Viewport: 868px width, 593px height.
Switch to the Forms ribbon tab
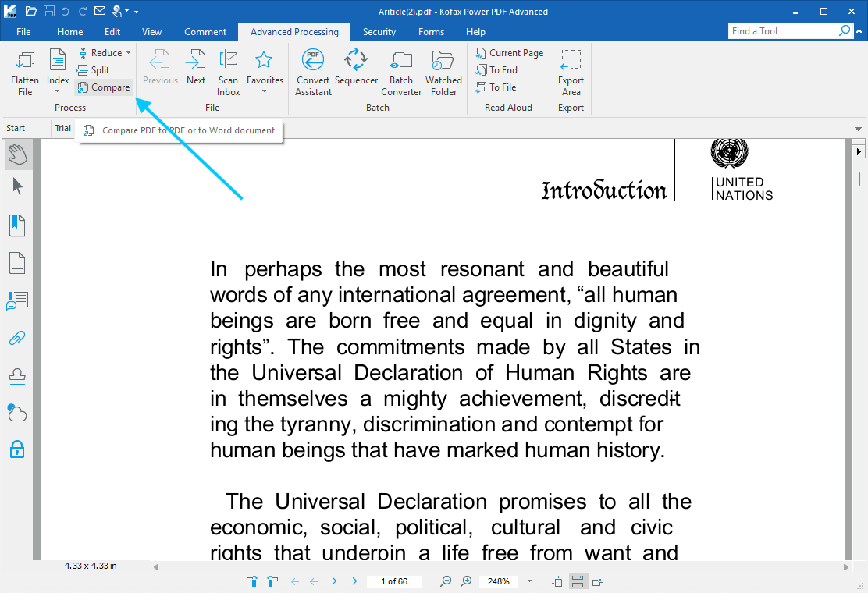(x=431, y=32)
